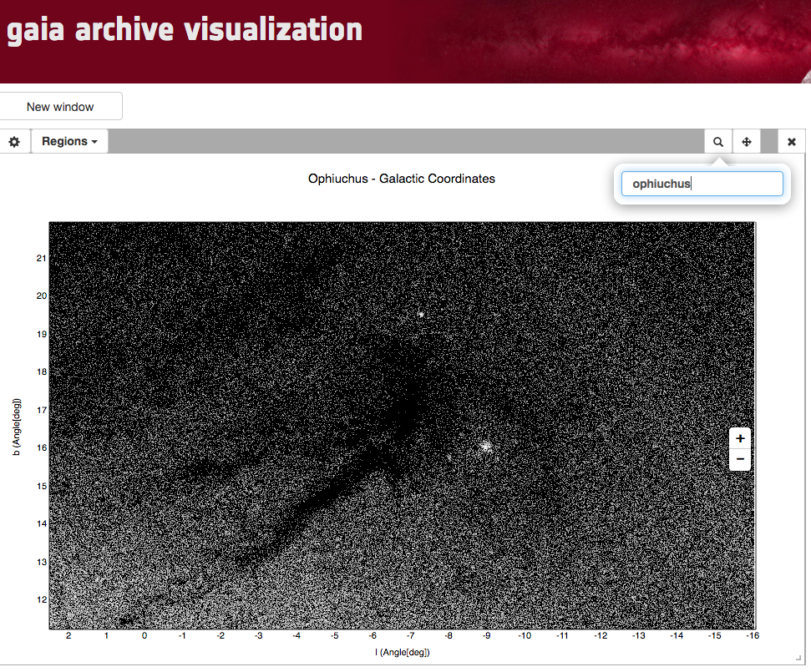Expand the Regions dropdown
This screenshot has height=672, width=811.
point(69,142)
